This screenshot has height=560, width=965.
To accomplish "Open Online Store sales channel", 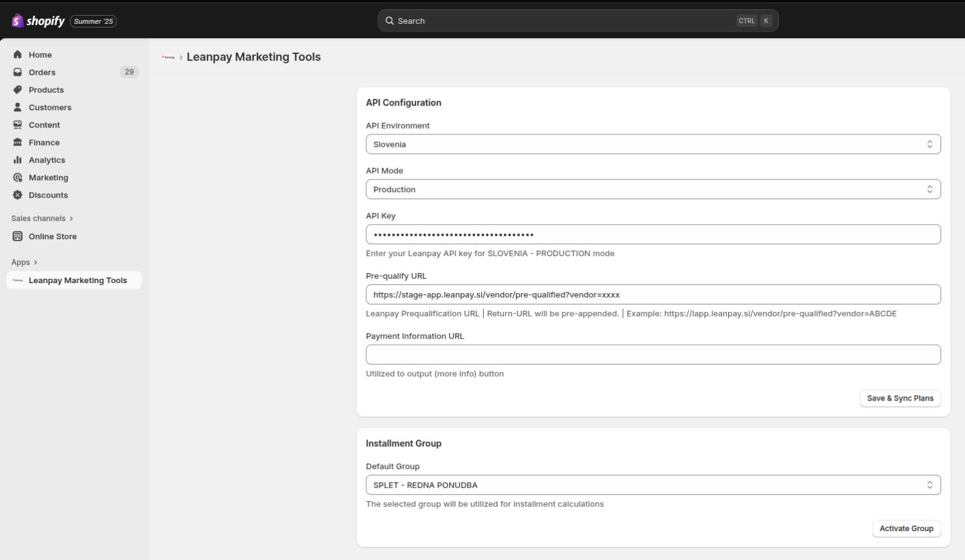I will (53, 237).
